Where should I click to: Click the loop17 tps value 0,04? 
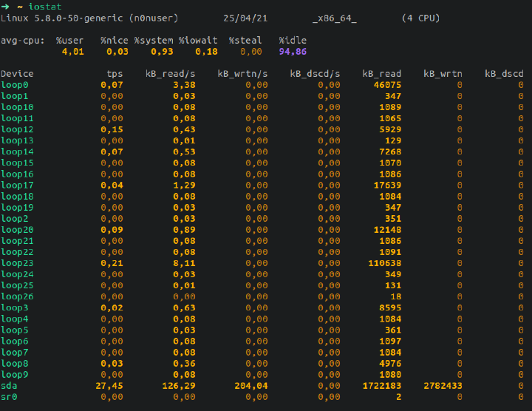click(112, 186)
